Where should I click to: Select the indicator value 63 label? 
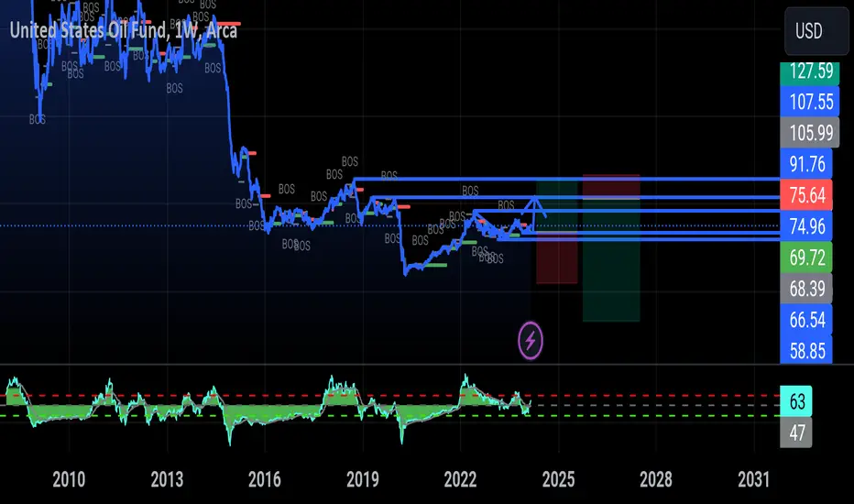point(796,401)
